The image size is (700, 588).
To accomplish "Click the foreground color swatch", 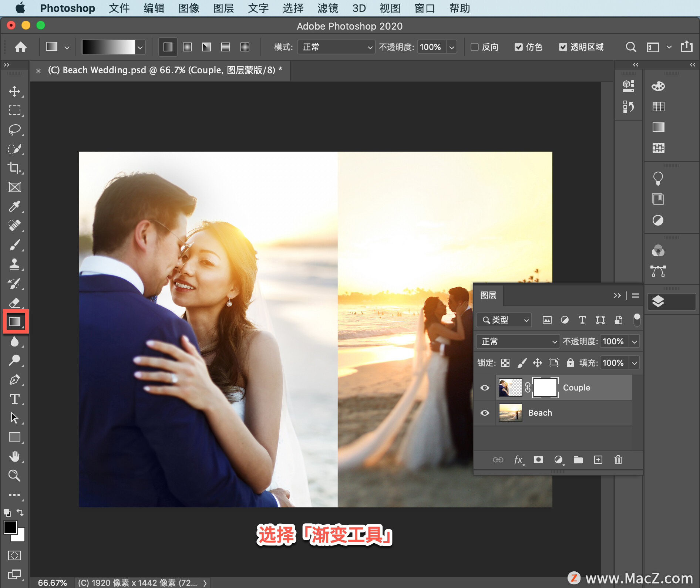I will tap(10, 527).
